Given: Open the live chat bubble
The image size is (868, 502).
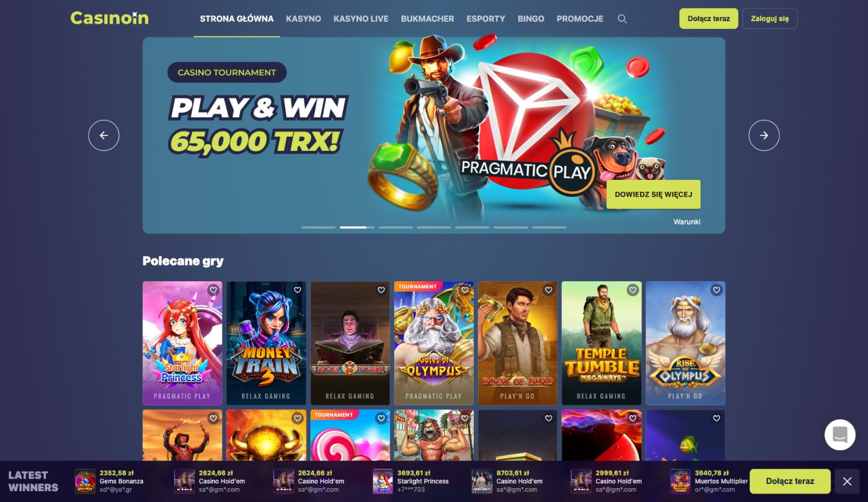Looking at the screenshot, I should [x=840, y=434].
